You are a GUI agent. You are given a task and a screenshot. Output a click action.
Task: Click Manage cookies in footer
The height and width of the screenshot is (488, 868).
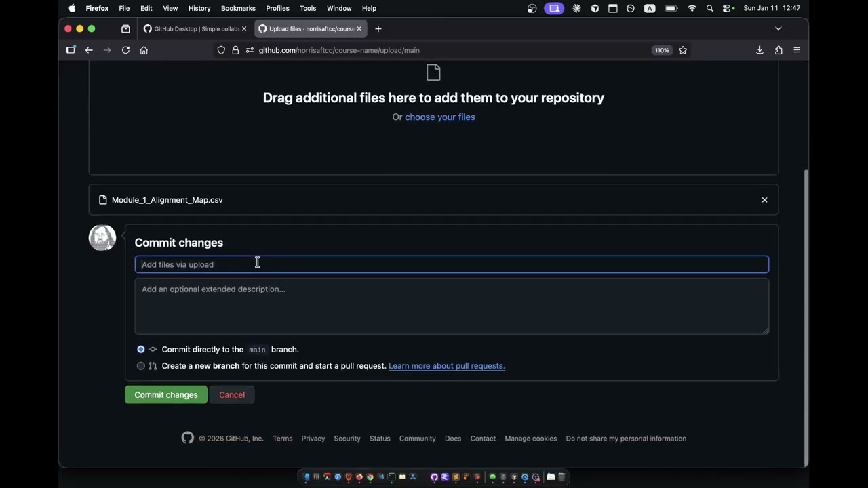[x=531, y=439]
